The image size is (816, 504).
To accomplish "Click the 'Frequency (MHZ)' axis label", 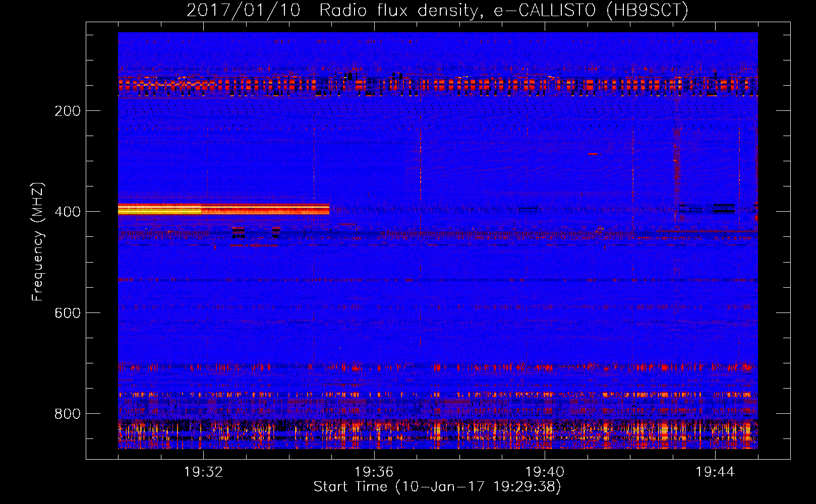I will pyautogui.click(x=38, y=241).
